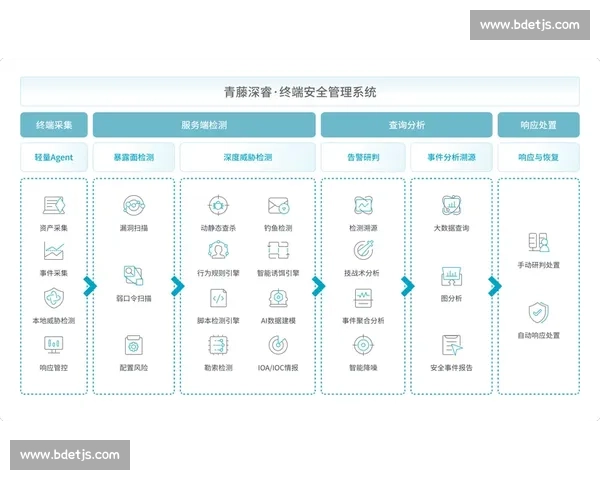Click the 响应与恢复 box

(538, 157)
